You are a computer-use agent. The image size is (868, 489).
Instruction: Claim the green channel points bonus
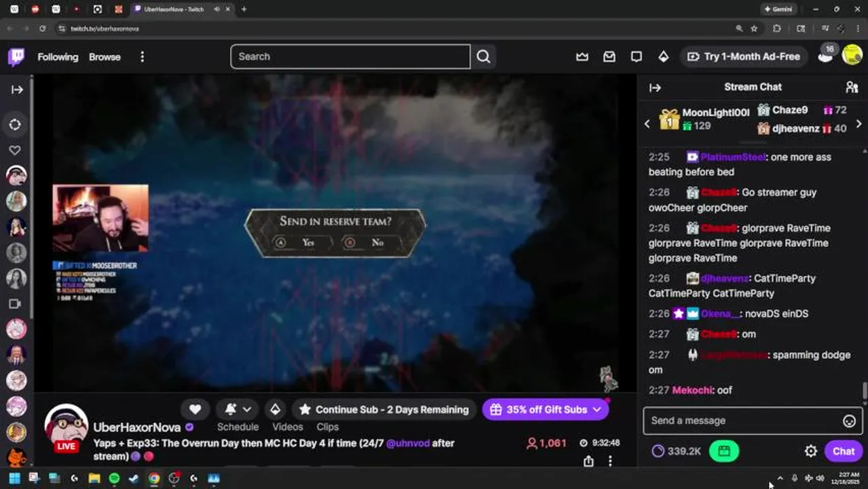coord(724,451)
